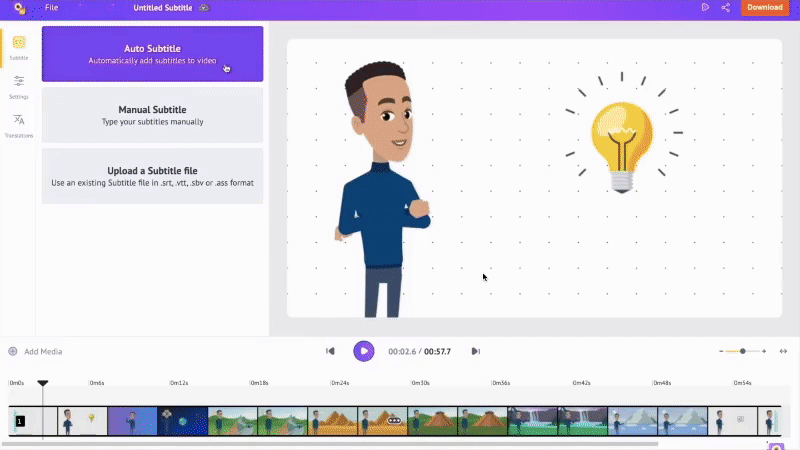Open the File menu

pyautogui.click(x=51, y=7)
